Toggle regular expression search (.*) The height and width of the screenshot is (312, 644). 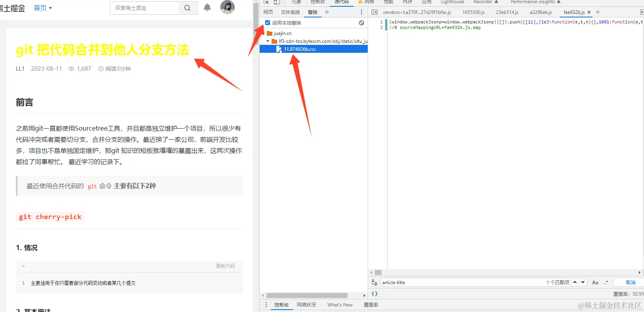pos(606,283)
